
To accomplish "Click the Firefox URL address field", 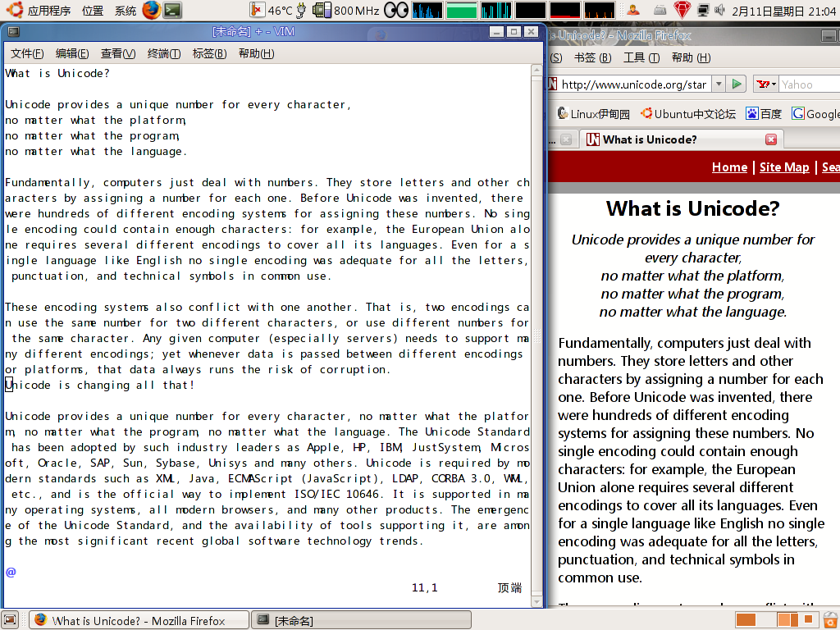I will click(x=628, y=84).
